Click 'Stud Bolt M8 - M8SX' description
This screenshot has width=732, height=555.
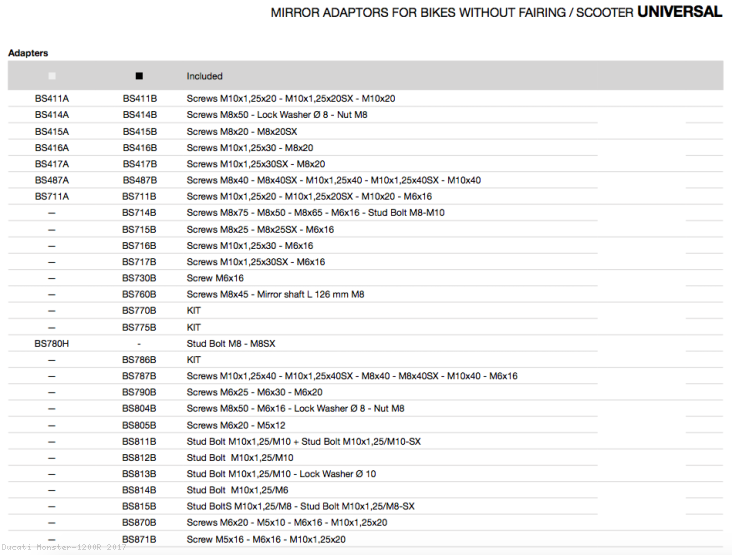click(230, 343)
